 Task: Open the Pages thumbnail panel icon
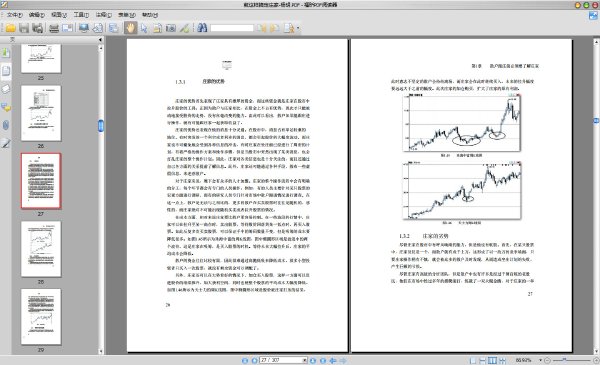pos(6,71)
